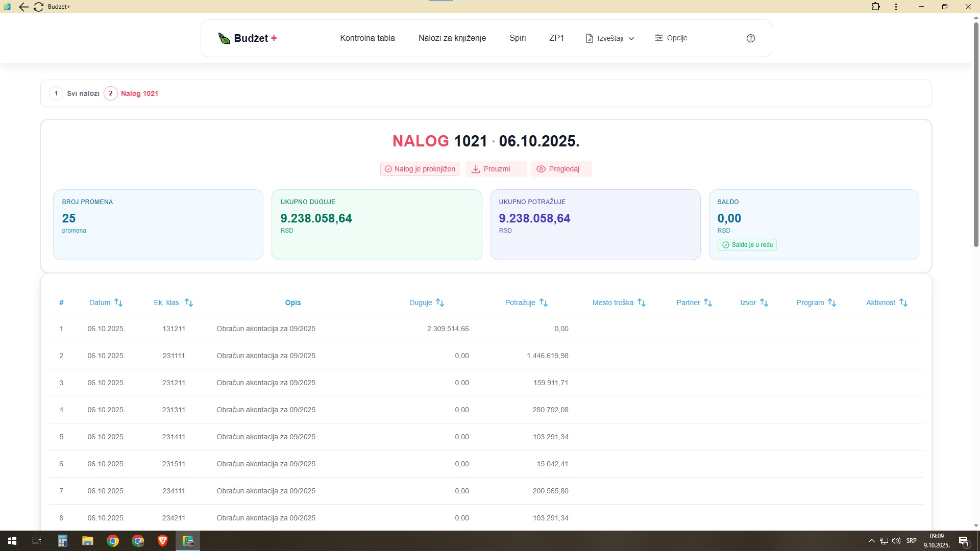Open the extensions puzzle icon
Image resolution: width=980 pixels, height=551 pixels.
pos(875,7)
